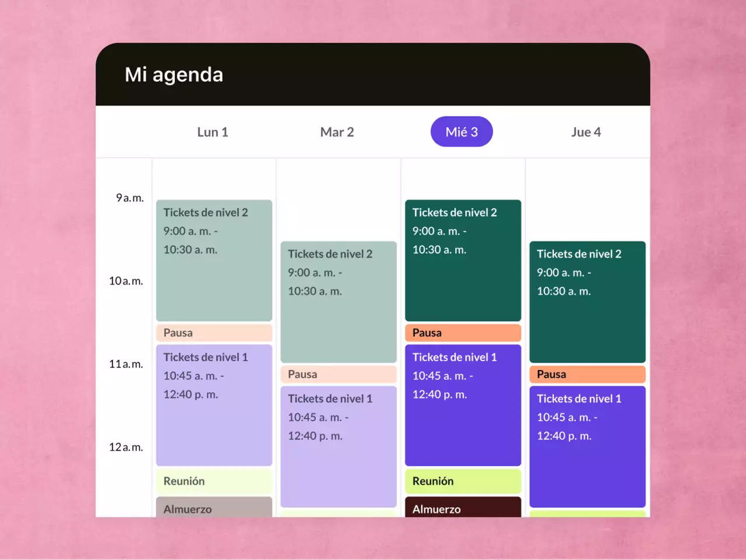Open Wednesday's Pausa block
This screenshot has height=560, width=746.
click(463, 333)
